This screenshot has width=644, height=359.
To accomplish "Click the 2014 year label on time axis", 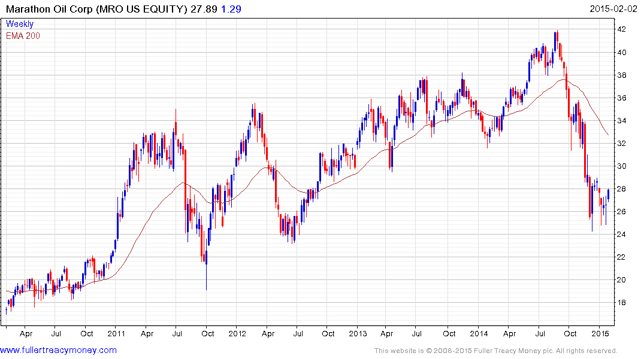I will click(x=479, y=333).
